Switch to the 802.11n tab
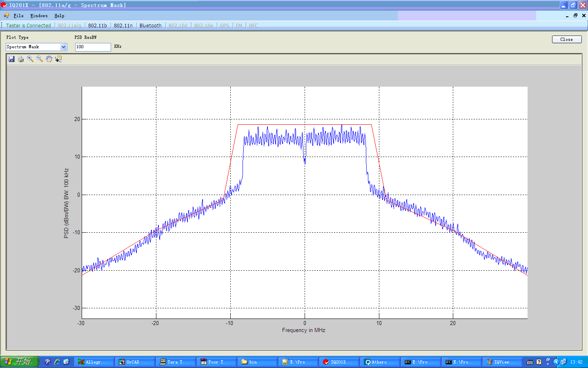Viewport: 588px width, 368px height. pos(123,25)
